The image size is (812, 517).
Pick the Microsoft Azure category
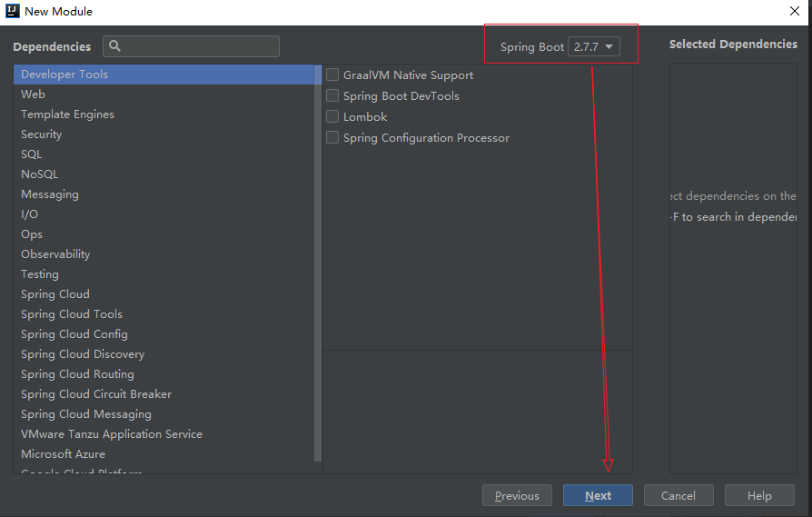point(64,454)
